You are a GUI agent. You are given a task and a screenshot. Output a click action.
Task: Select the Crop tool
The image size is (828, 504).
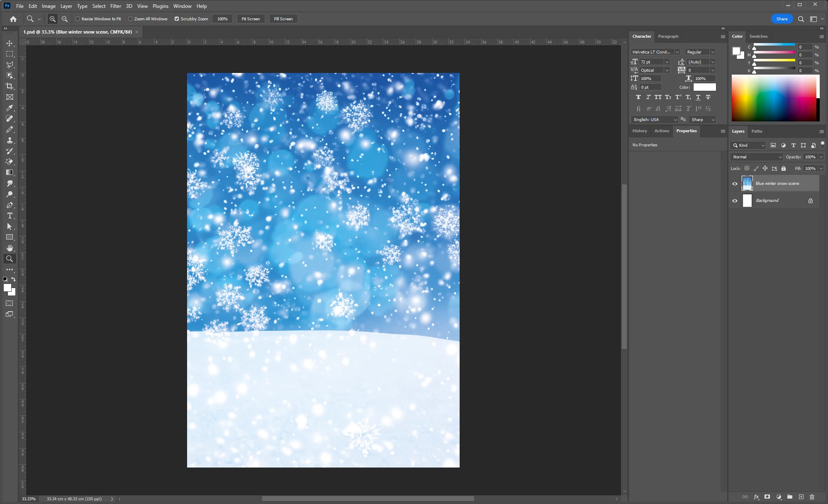(x=10, y=86)
